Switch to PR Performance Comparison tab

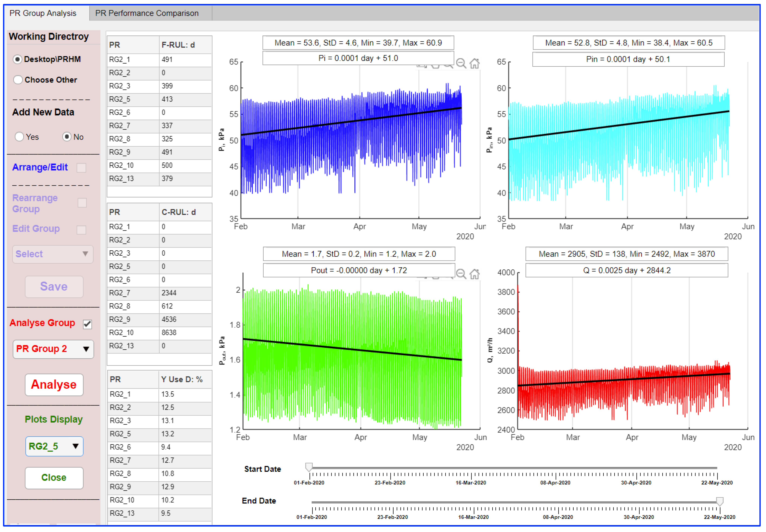click(x=147, y=13)
